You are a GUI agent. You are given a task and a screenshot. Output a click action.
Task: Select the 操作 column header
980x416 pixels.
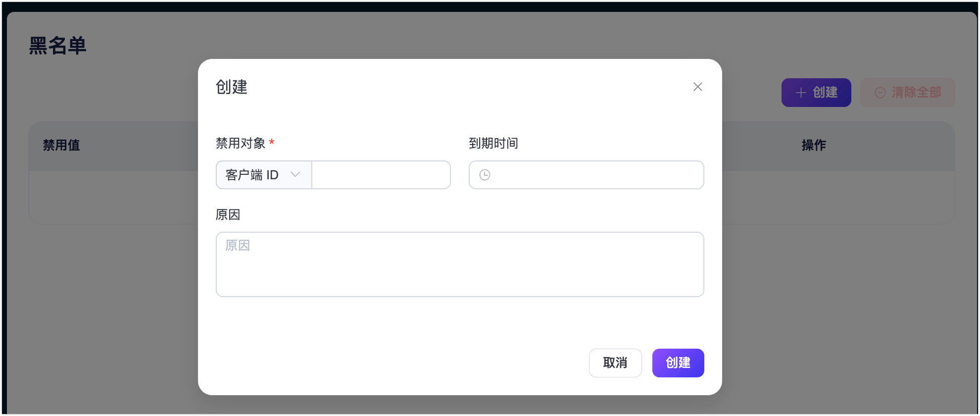814,145
